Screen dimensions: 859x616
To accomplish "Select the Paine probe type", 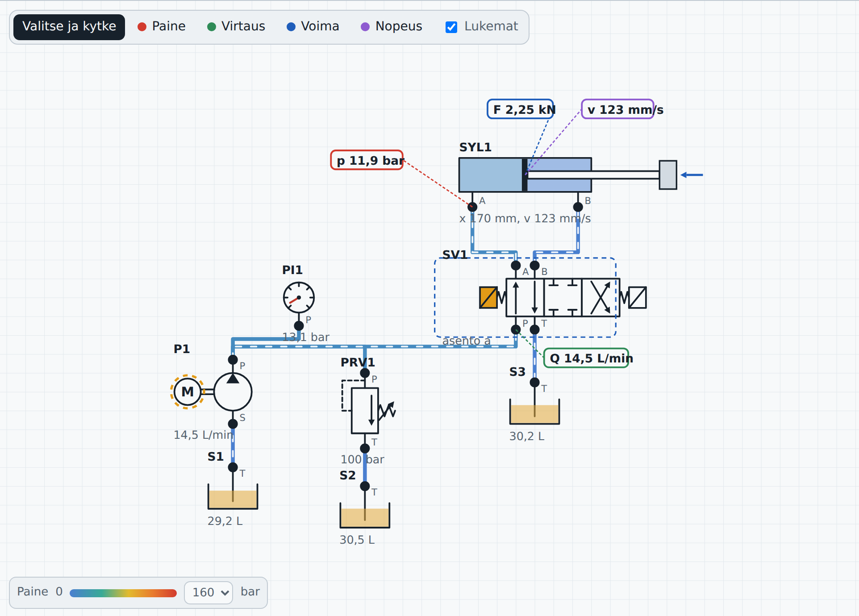I will (x=162, y=26).
